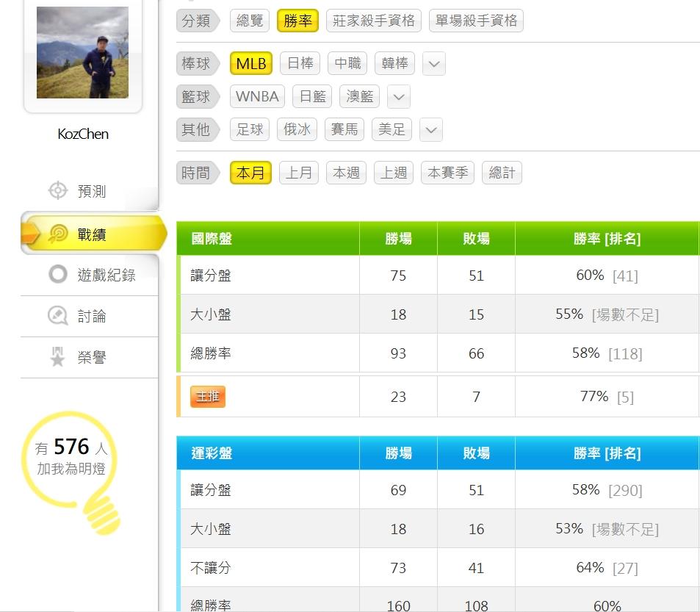This screenshot has width=700, height=612.
Task: Open KozChen's profile photo
Action: coord(82,52)
